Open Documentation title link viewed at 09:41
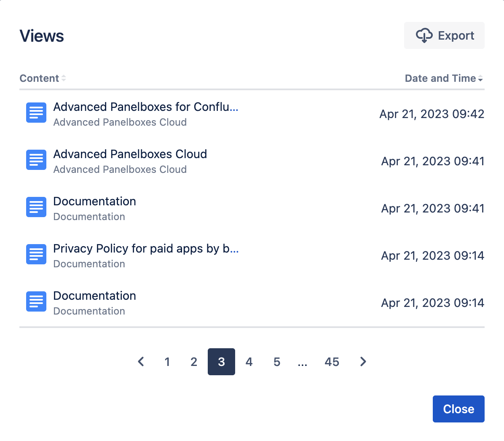This screenshot has height=441, width=504. [94, 202]
